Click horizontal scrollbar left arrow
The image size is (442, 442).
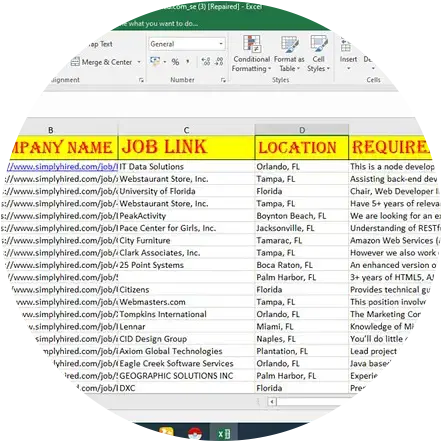coord(272,402)
